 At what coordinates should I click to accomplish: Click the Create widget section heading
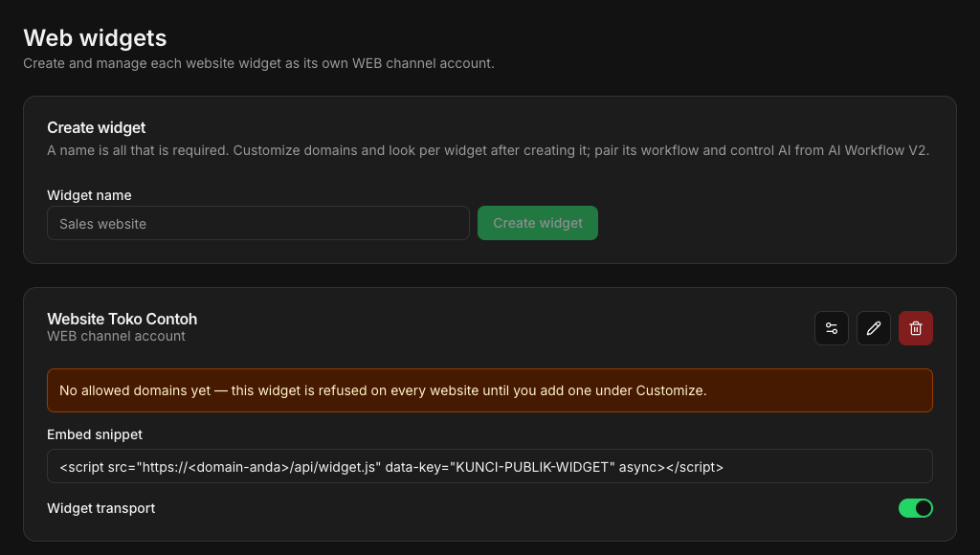point(97,127)
